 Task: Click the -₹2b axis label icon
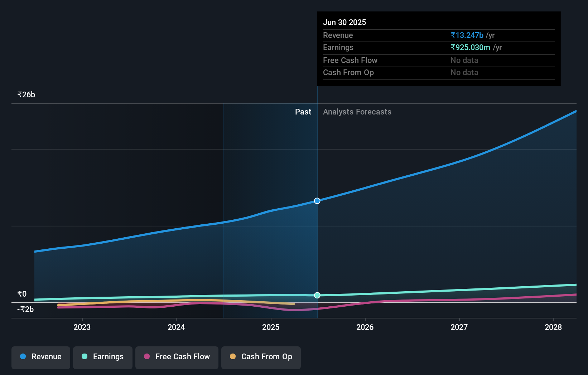tap(25, 309)
